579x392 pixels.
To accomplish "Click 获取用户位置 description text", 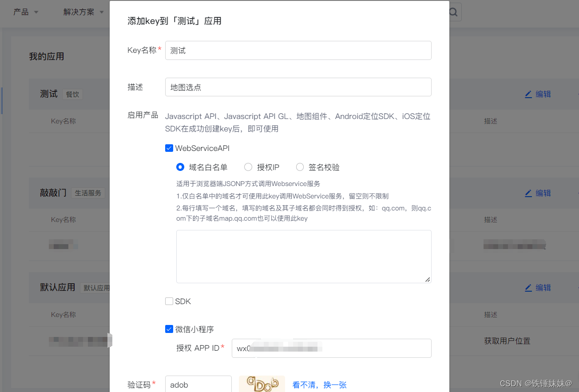I will pos(507,341).
